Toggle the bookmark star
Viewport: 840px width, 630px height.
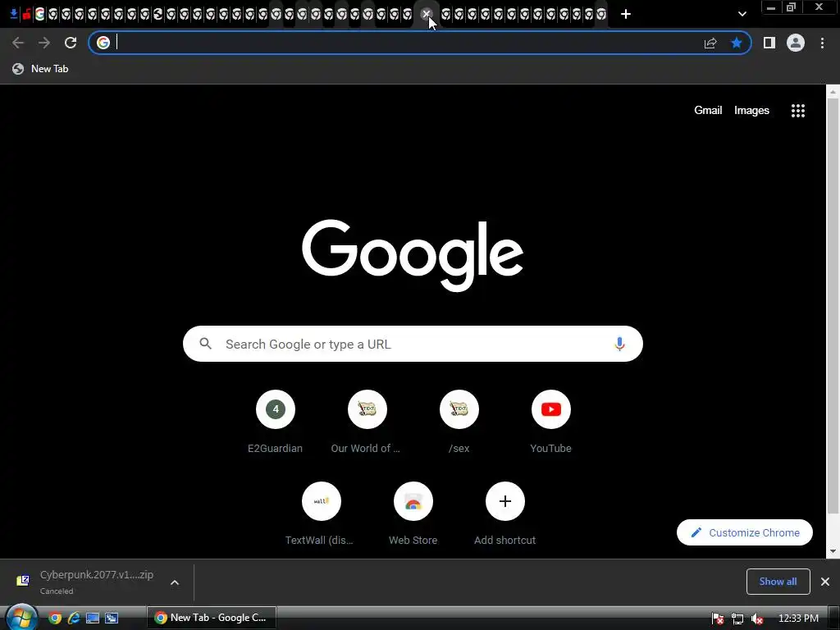(737, 43)
